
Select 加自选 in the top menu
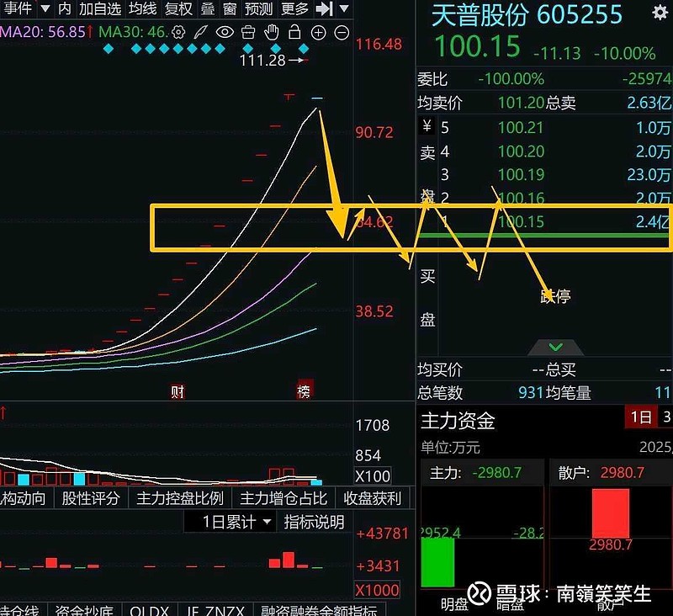coord(98,10)
